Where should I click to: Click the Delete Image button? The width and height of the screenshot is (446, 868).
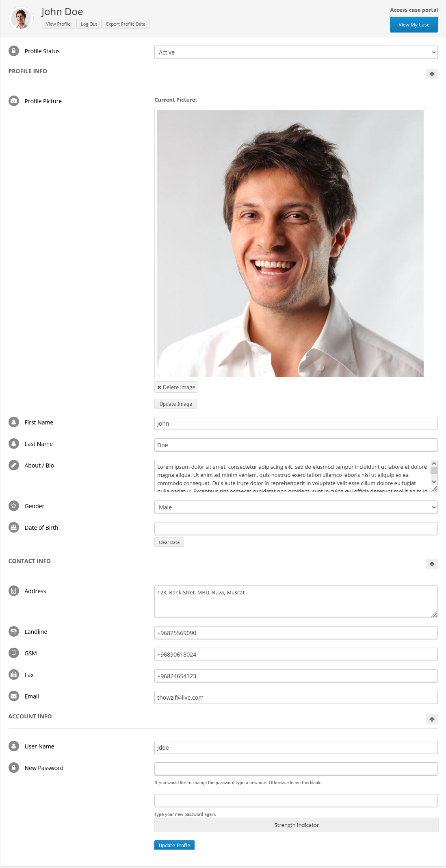[x=176, y=387]
